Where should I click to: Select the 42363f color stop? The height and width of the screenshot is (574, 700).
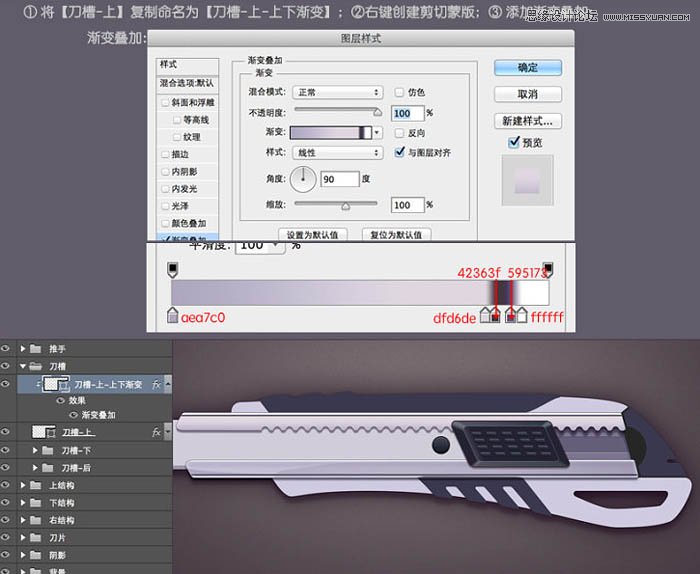click(x=495, y=315)
